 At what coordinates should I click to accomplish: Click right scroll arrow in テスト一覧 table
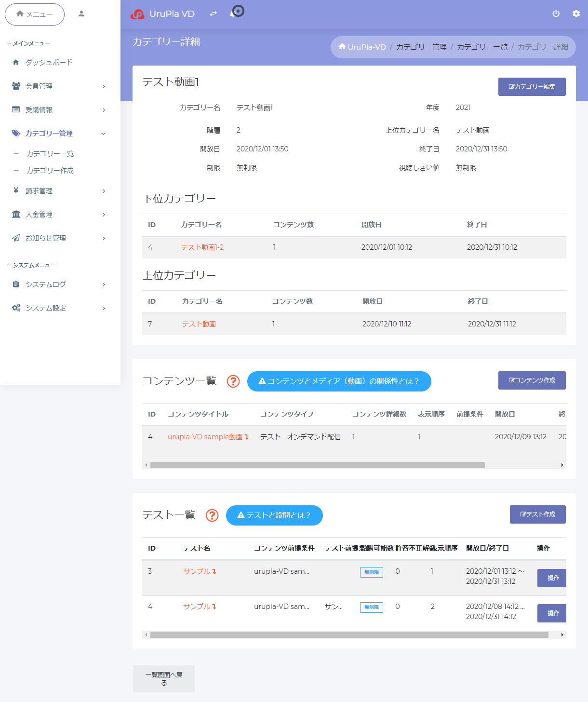tap(562, 635)
